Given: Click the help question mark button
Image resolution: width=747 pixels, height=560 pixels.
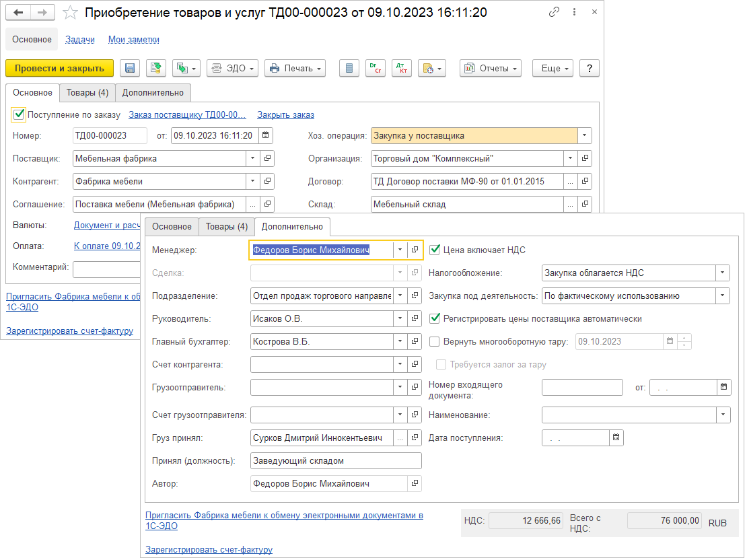Looking at the screenshot, I should [x=590, y=68].
